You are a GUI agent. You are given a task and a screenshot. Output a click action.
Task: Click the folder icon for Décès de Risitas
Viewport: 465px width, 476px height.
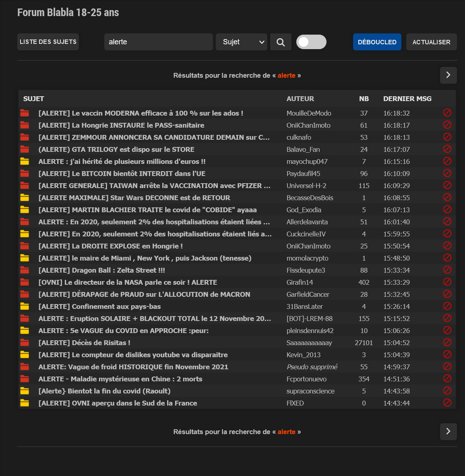point(25,343)
